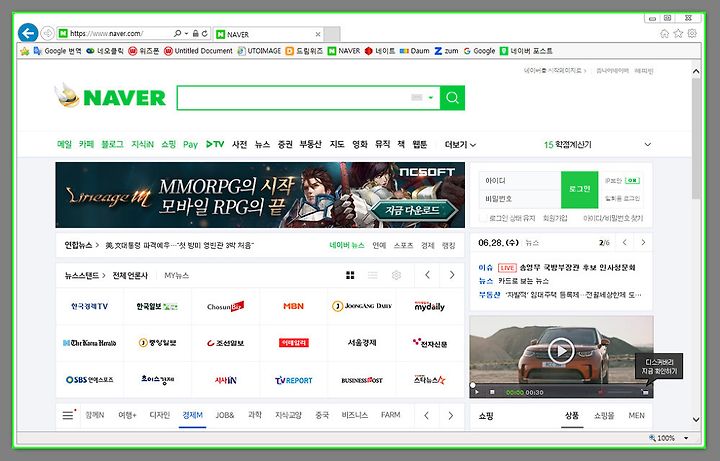The width and height of the screenshot is (720, 461).
Task: Check the 로그인 상태 유지 checkbox
Action: [x=483, y=219]
